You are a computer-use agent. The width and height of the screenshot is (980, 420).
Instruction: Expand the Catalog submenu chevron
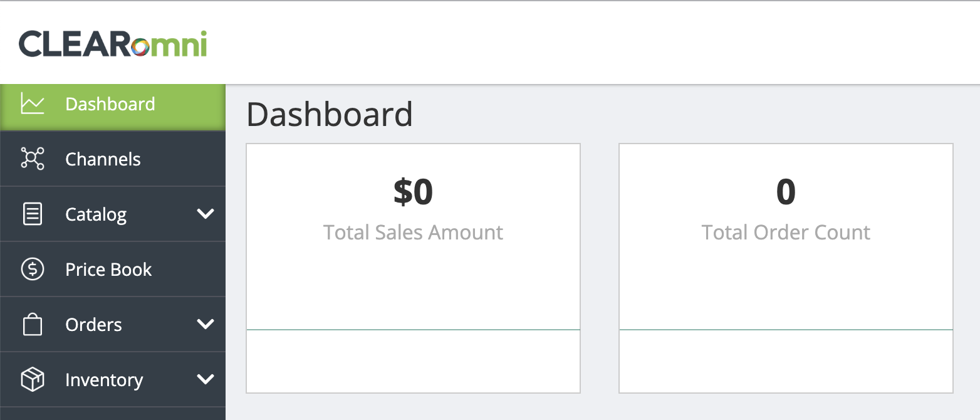tap(206, 214)
